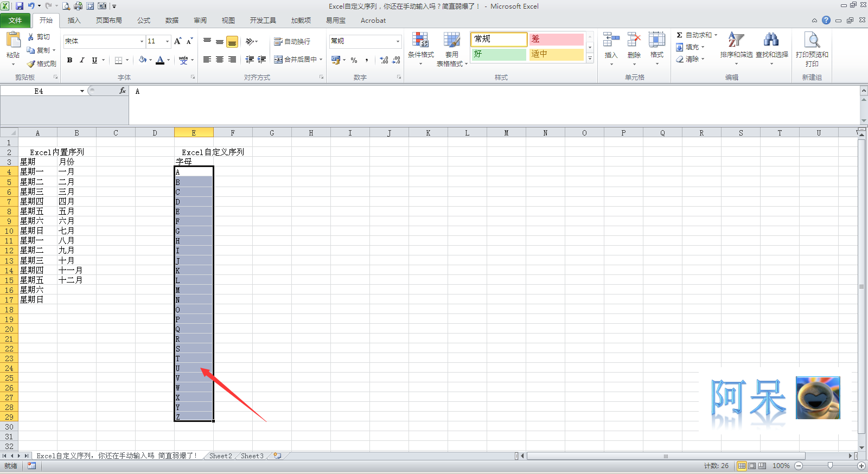Open the 文件 File tab
This screenshot has height=474, width=868.
click(x=15, y=21)
